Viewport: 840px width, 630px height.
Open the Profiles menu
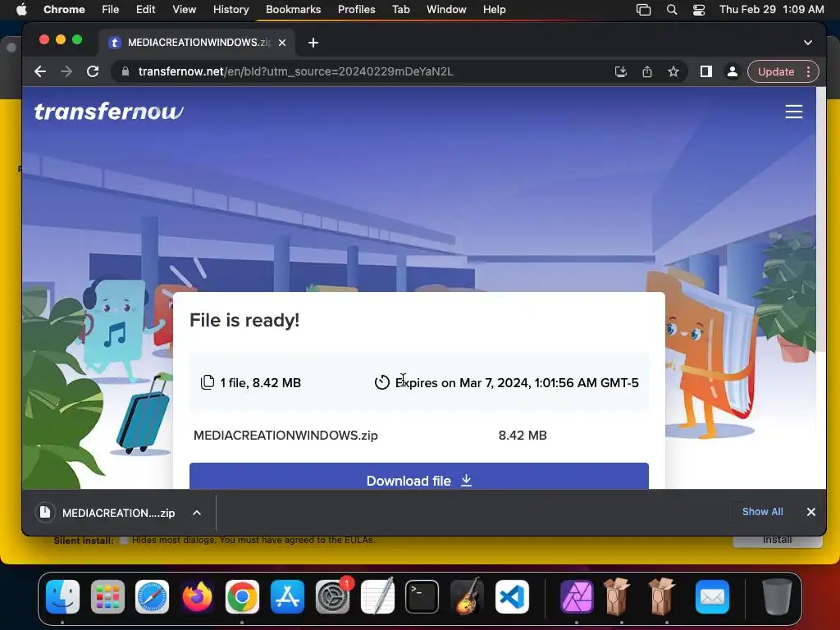click(x=356, y=9)
